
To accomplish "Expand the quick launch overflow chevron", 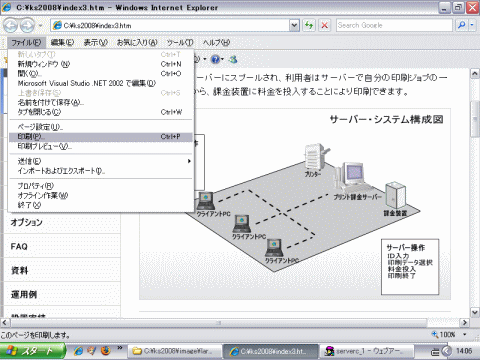I will coord(120,348).
